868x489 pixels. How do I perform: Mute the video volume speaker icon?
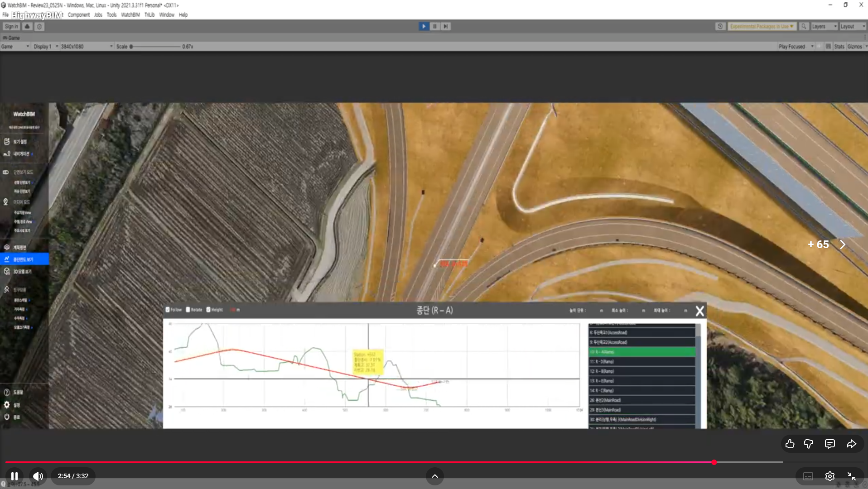coord(38,476)
